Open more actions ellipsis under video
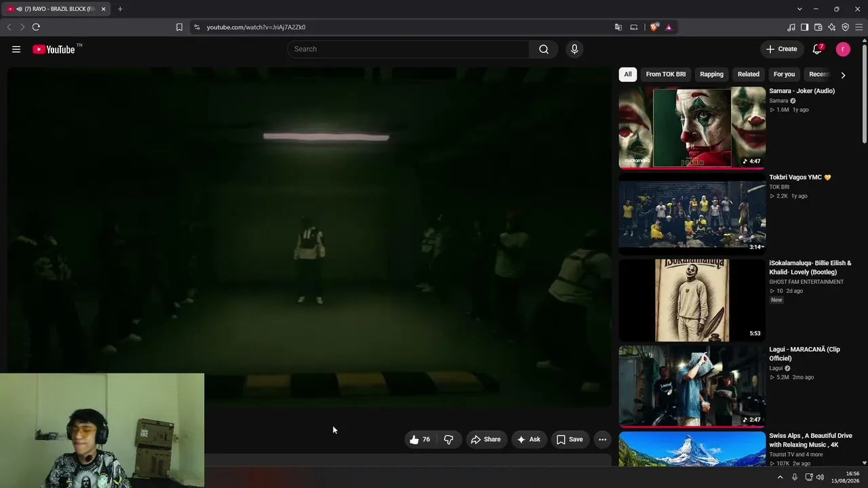 tap(602, 439)
